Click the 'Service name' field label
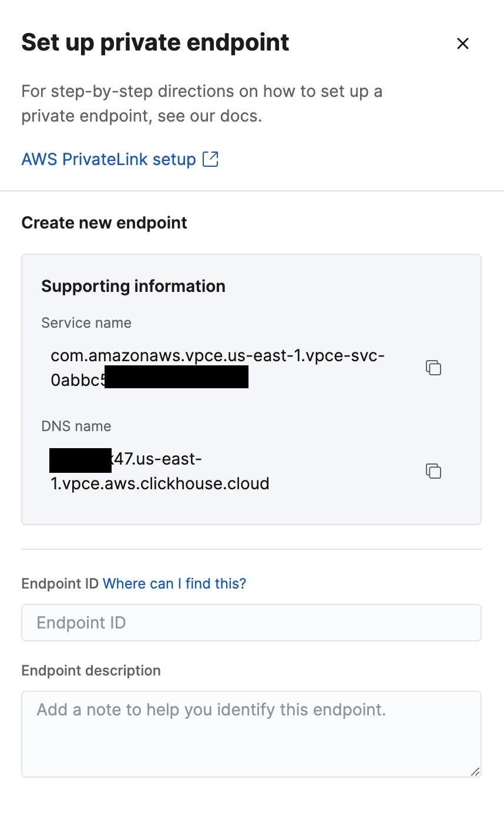Screen dimensions: 504x827 pyautogui.click(x=86, y=322)
